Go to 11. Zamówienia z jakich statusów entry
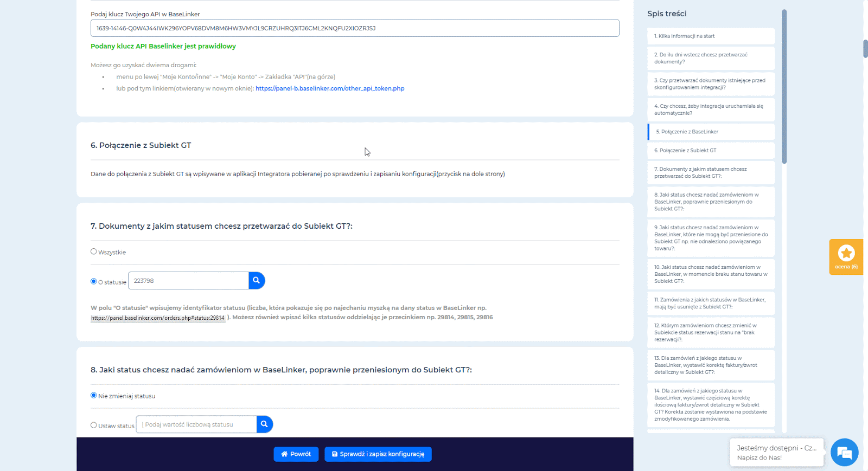Image resolution: width=868 pixels, height=471 pixels. [711, 303]
